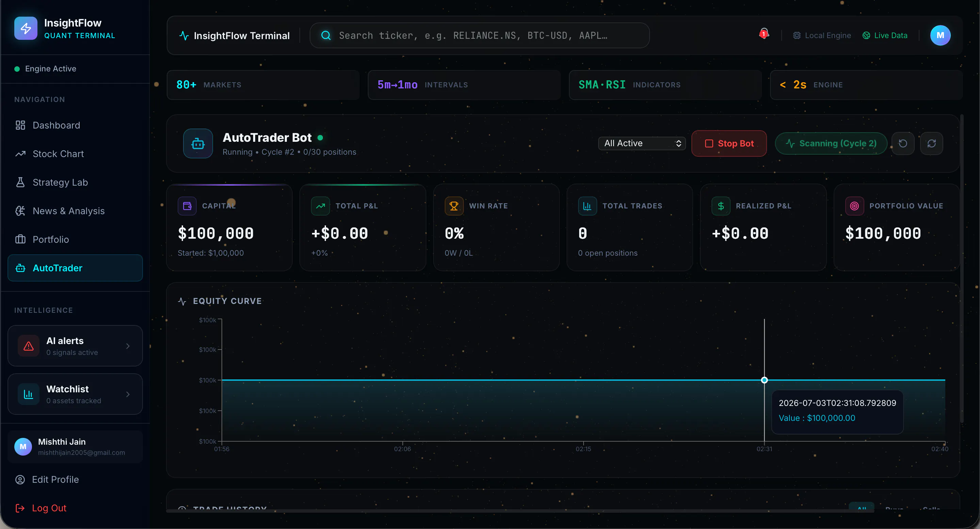Click "0 open positions" text
The width and height of the screenshot is (980, 529).
[x=607, y=253]
